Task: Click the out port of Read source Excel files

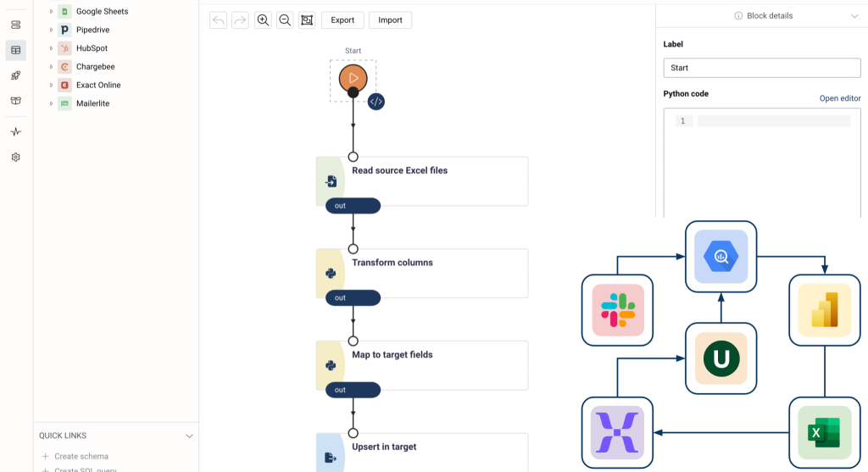Action: coord(353,206)
